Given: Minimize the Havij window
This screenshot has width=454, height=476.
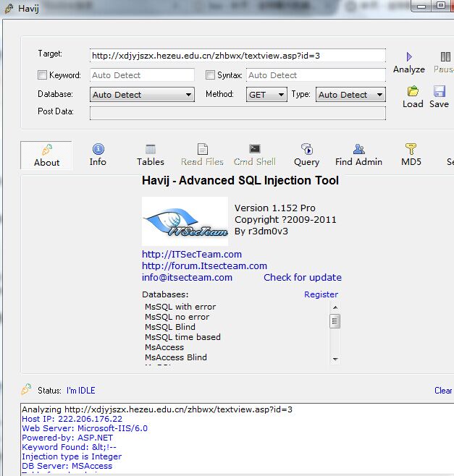Looking at the screenshot, I should 421,6.
